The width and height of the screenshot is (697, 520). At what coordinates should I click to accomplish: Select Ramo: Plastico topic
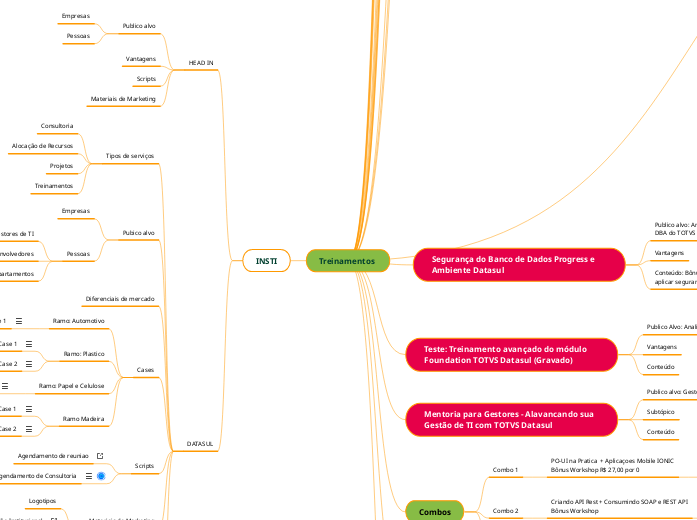(84, 354)
